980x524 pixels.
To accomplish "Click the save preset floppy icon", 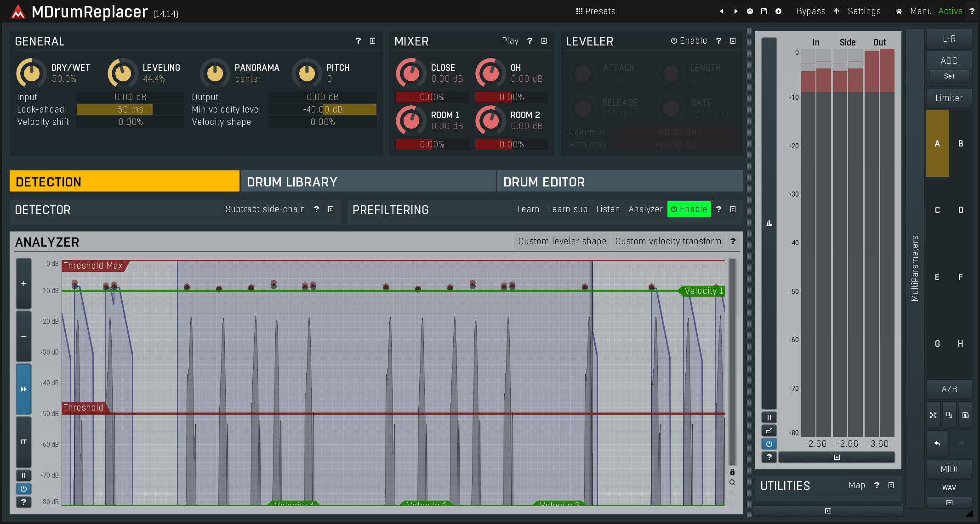I will click(x=764, y=11).
